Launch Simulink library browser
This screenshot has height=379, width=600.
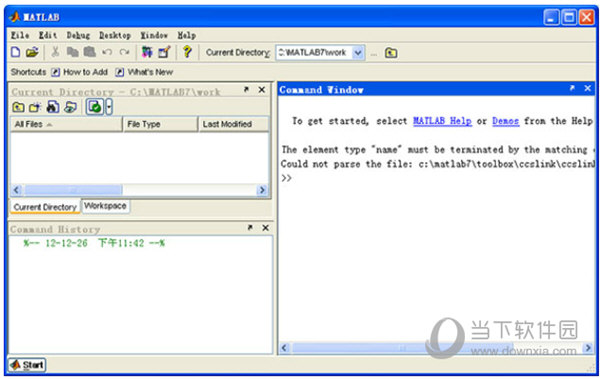tap(147, 52)
